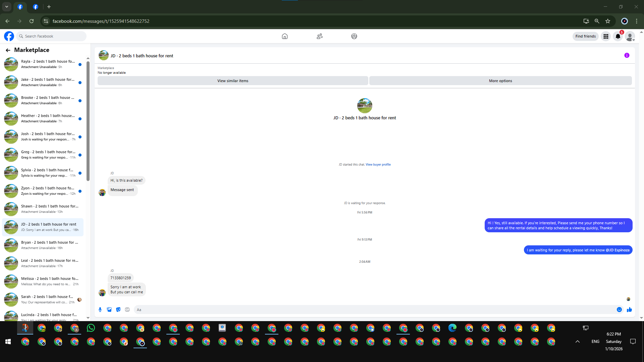Go back from Marketplace chat list
This screenshot has height=362, width=644.
tap(8, 50)
